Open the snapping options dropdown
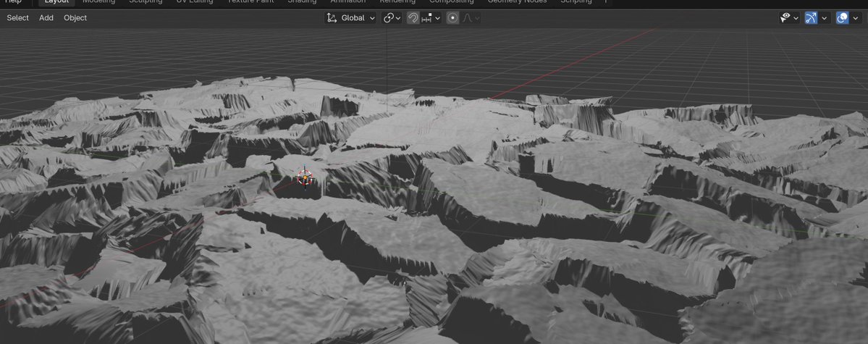This screenshot has width=868, height=344. (431, 17)
